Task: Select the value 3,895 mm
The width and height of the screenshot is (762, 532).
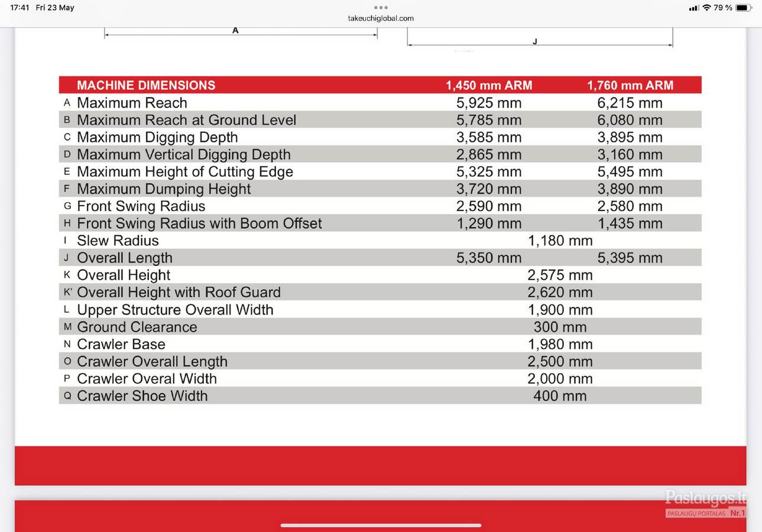Action: pyautogui.click(x=630, y=137)
